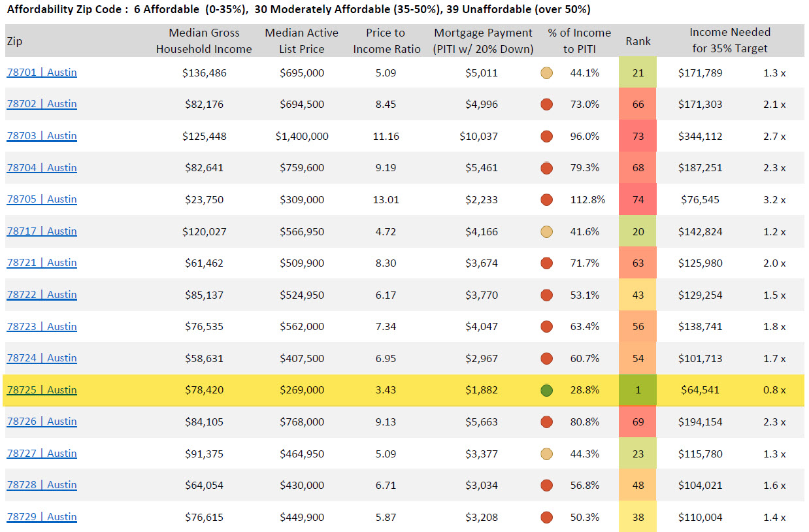Click the Income Needed for 35% Target header
809x532 pixels.
point(730,41)
